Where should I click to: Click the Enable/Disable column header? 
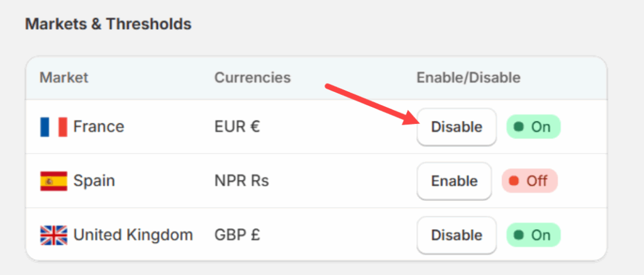[x=469, y=78]
